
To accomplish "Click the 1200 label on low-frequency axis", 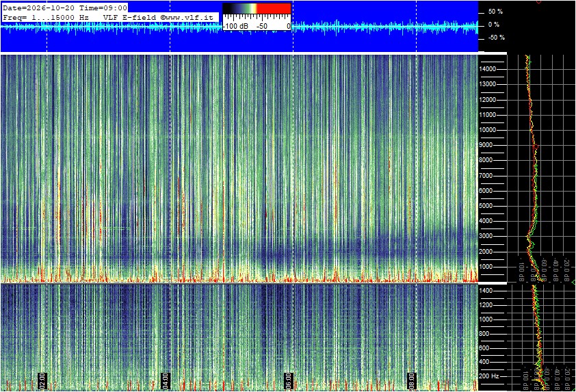I will 486,305.
